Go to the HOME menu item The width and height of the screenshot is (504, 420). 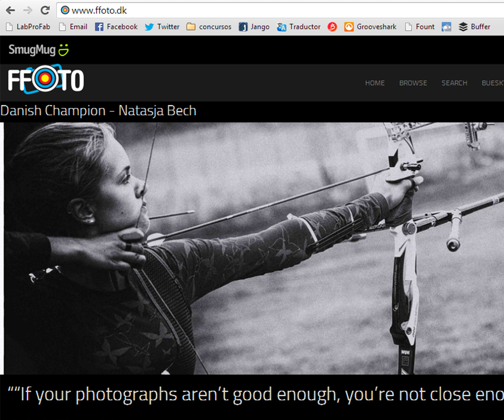pyautogui.click(x=375, y=83)
